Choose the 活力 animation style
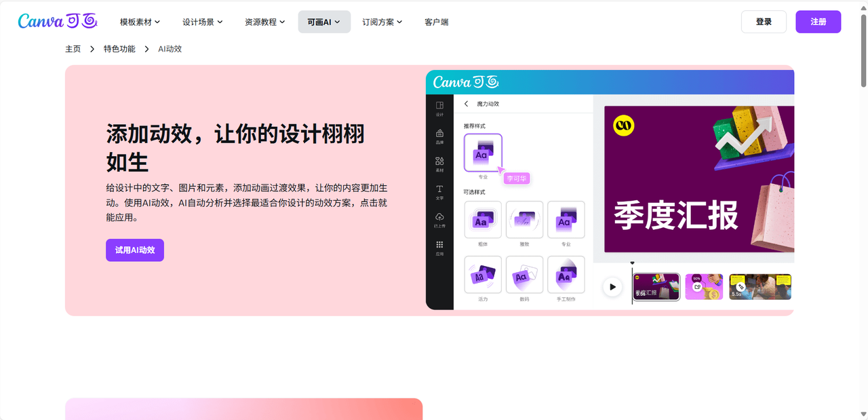 click(483, 275)
